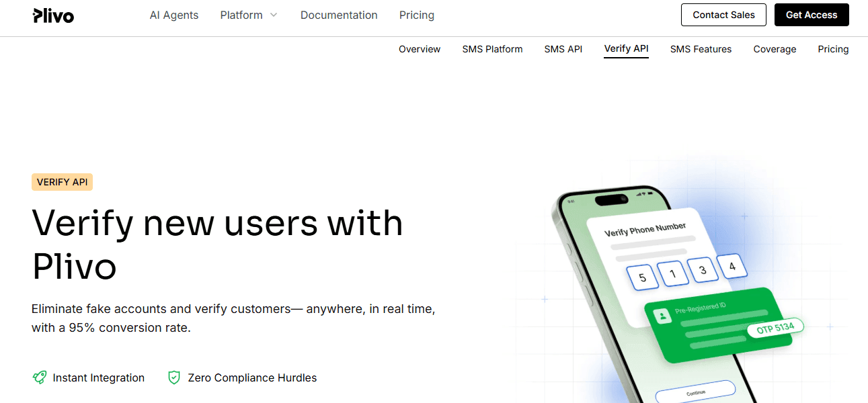
Task: Click the rocket icon beside Instant Integration
Action: tap(40, 377)
